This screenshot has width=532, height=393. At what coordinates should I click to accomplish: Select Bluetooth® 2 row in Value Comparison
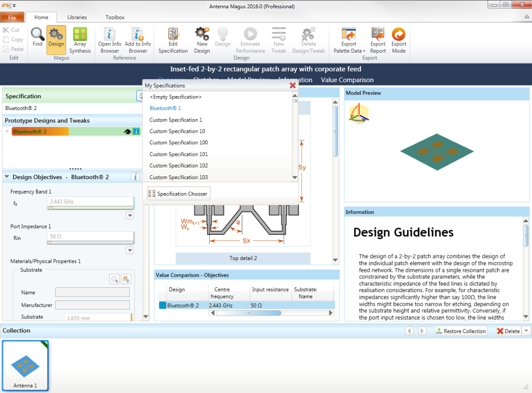[x=246, y=305]
